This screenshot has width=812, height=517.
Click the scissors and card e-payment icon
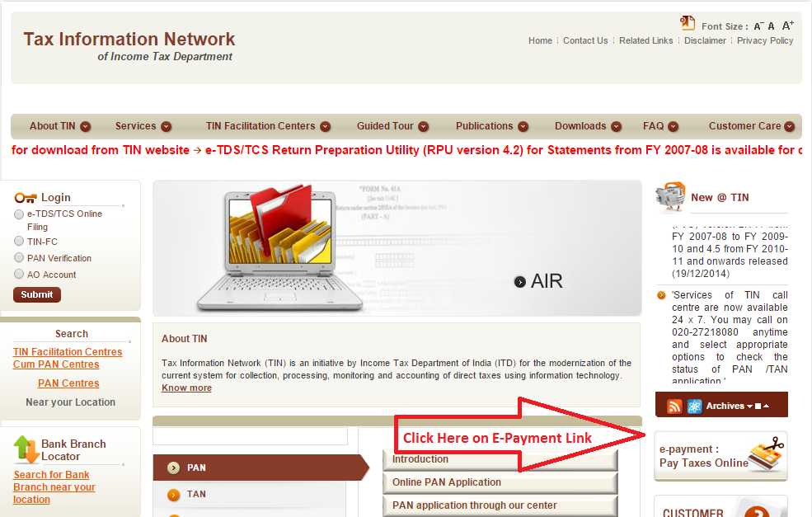pos(767,454)
